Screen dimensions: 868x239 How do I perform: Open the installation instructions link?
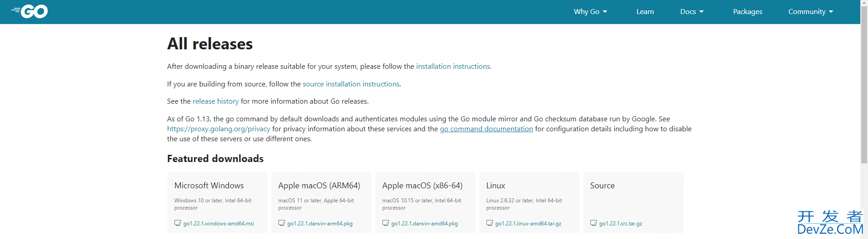tap(453, 67)
